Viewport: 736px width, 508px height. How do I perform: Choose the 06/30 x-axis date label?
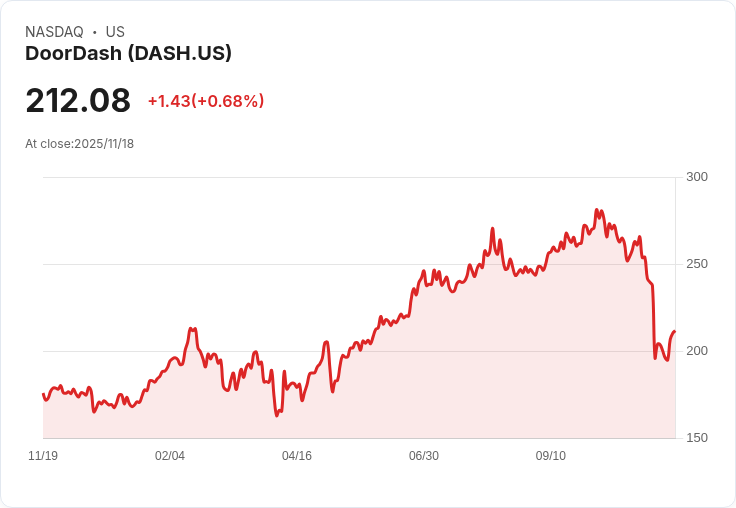(x=424, y=456)
